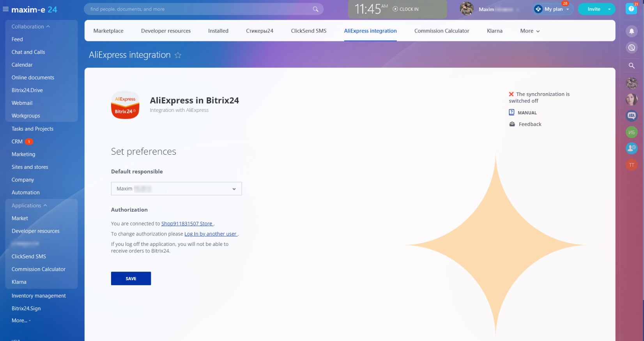The height and width of the screenshot is (341, 644).
Task: Click the My plan rocket icon
Action: [538, 9]
